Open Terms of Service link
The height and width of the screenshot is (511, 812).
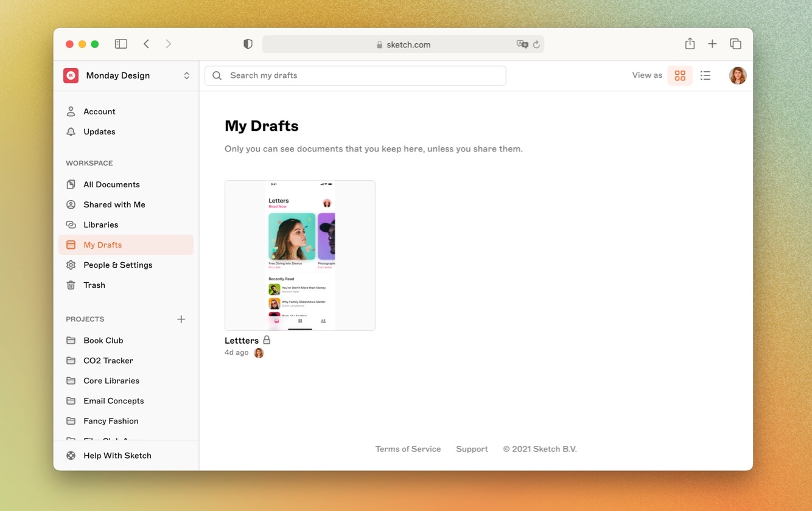[x=408, y=449]
